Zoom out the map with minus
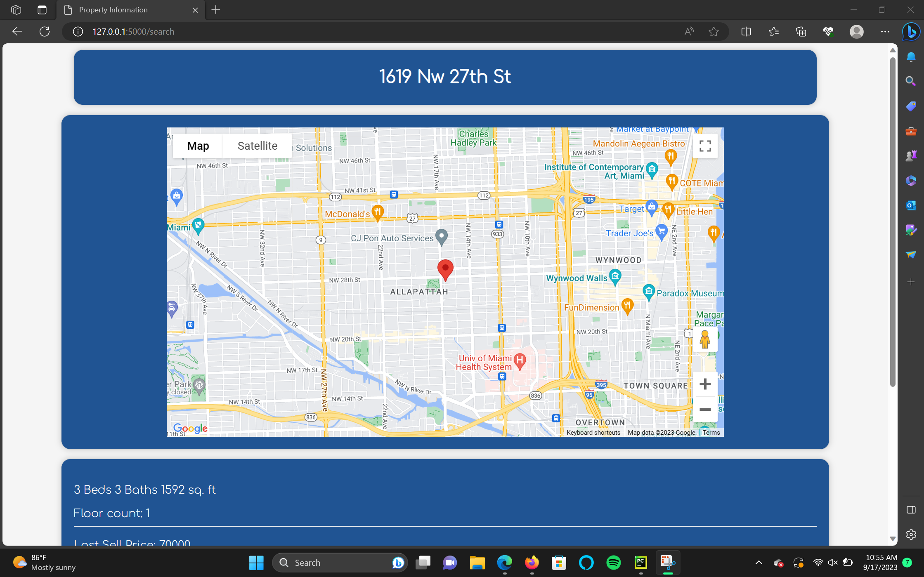This screenshot has width=924, height=577. click(705, 410)
